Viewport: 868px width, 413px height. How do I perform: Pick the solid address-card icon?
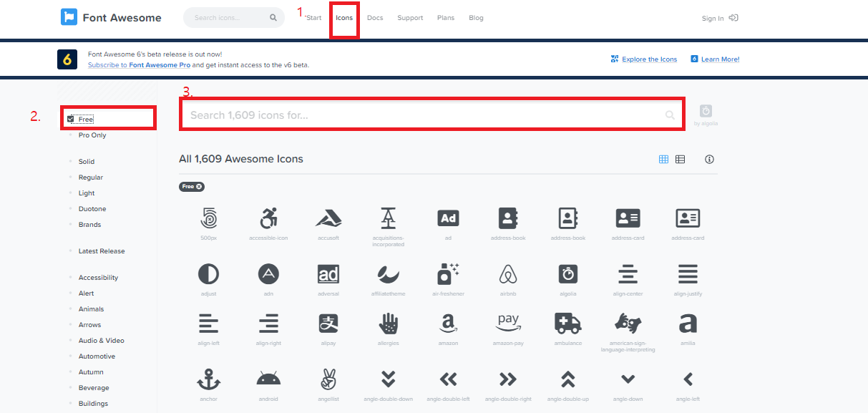pyautogui.click(x=628, y=218)
